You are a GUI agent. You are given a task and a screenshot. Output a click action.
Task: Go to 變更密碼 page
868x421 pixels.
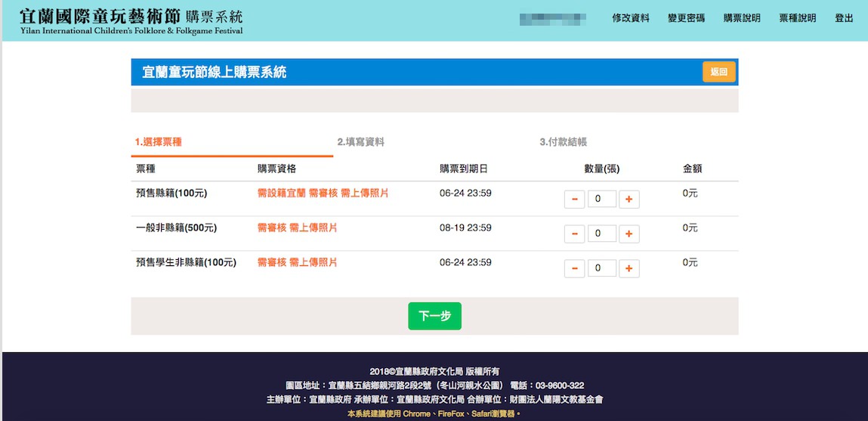[x=686, y=18]
